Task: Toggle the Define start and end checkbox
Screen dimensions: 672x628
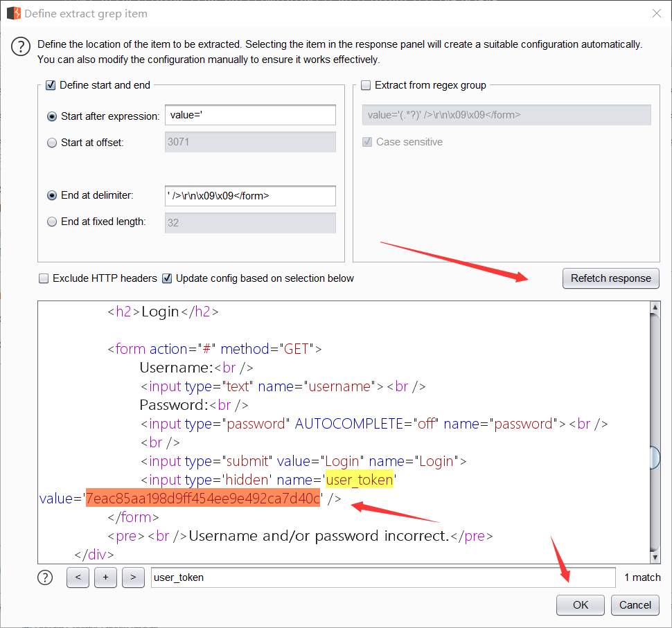Action: pos(50,85)
